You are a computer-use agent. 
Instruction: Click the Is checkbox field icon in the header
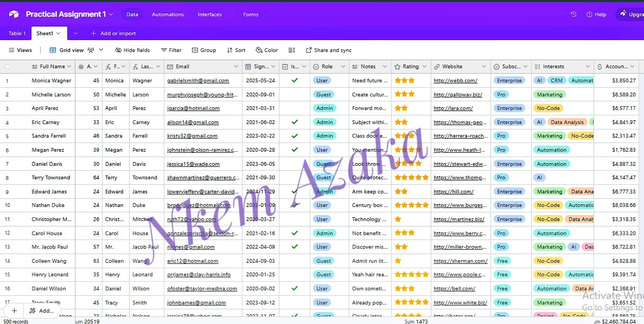click(285, 67)
